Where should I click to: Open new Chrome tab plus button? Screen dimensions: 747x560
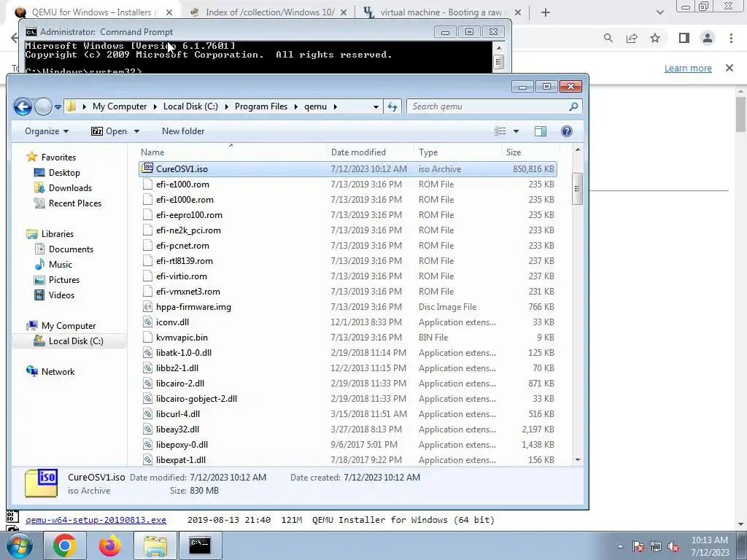click(546, 13)
